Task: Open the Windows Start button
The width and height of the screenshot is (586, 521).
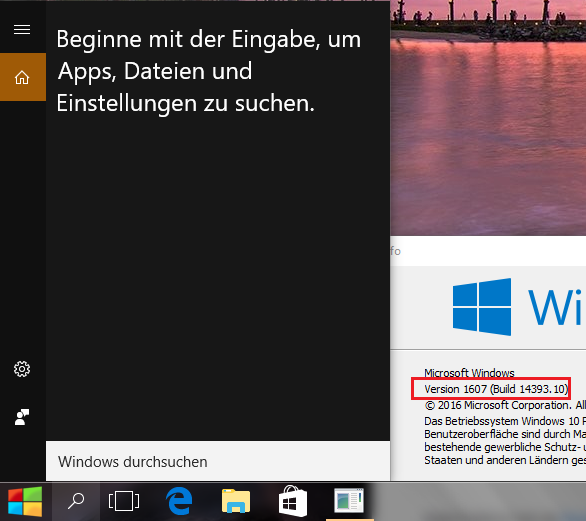Action: [25, 502]
